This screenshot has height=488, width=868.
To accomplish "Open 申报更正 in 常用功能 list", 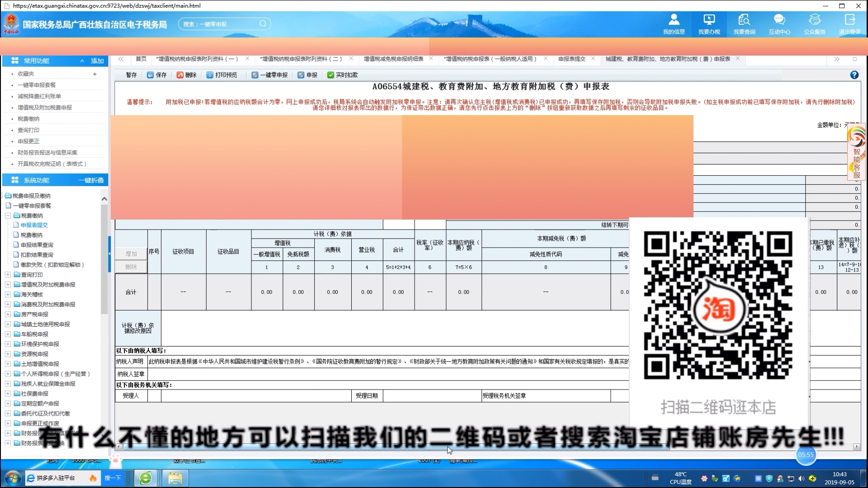I will [28, 141].
